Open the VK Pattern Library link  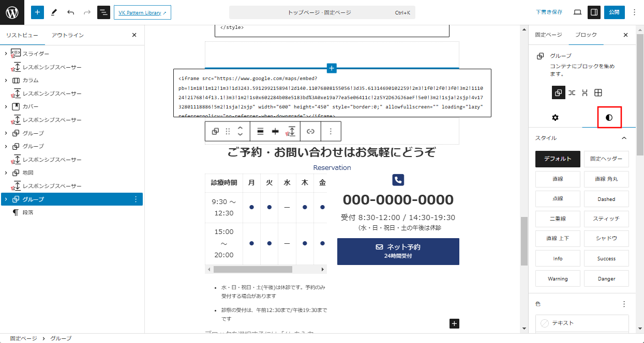(142, 12)
